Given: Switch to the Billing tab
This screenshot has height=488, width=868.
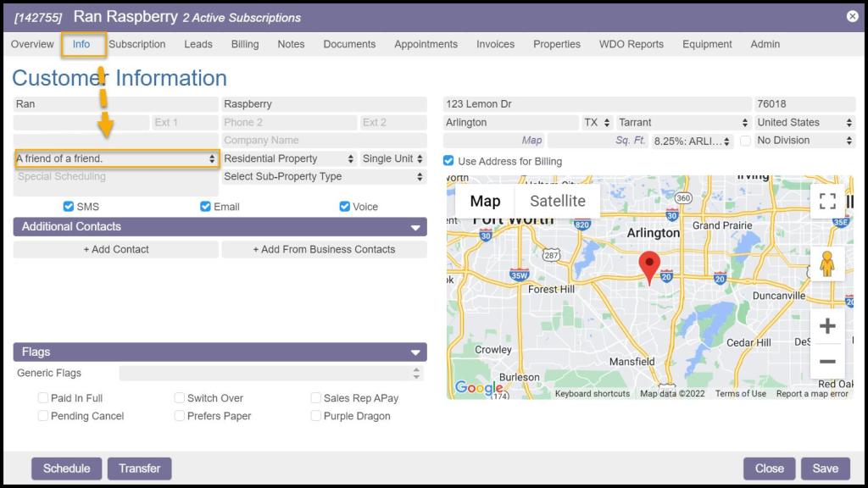Looking at the screenshot, I should 245,44.
